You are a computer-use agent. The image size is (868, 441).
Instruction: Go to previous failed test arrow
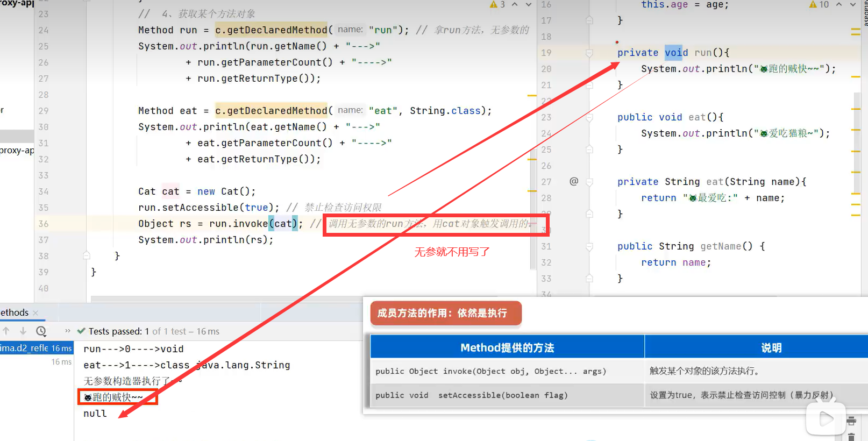click(x=6, y=331)
